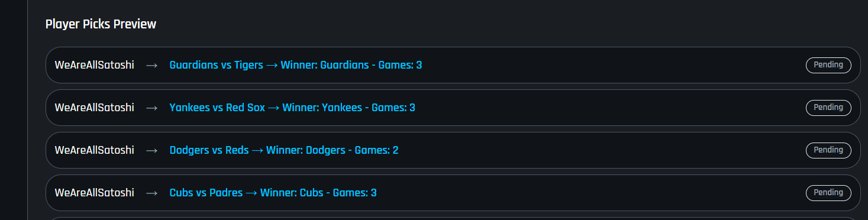The width and height of the screenshot is (868, 220).
Task: Select WeAreAllSatoshi name in Cubs row
Action: [95, 193]
